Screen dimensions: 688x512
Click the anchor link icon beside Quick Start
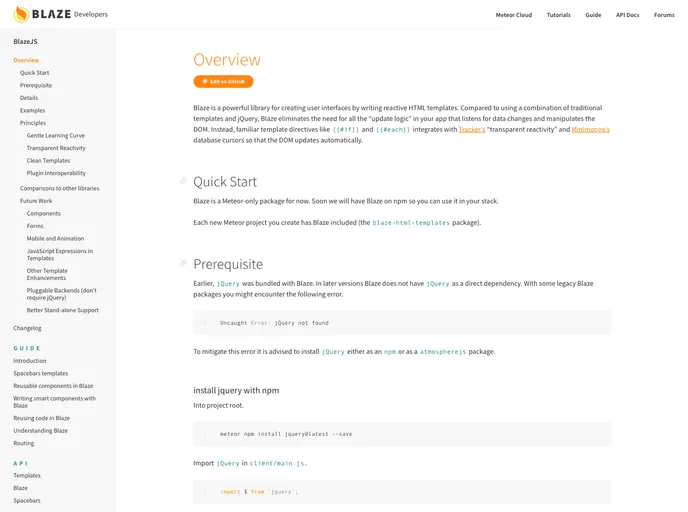183,181
